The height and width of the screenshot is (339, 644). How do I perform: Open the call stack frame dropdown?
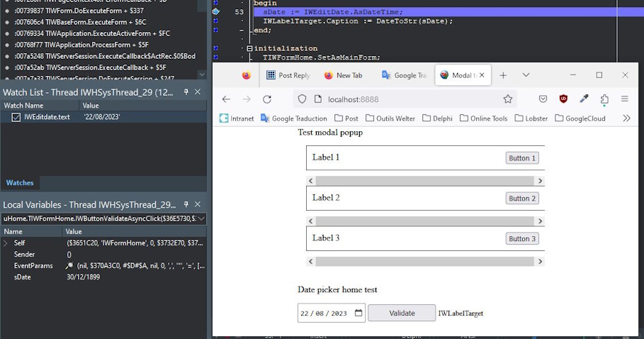click(201, 218)
